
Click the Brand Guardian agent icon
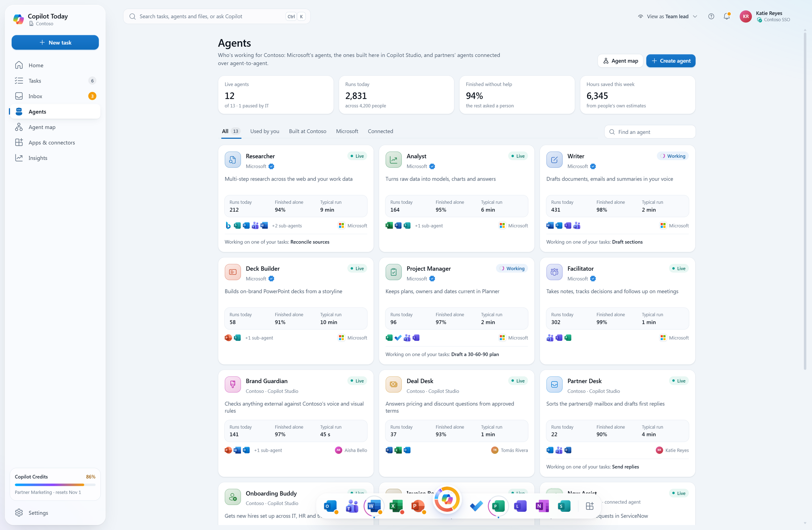(x=233, y=385)
